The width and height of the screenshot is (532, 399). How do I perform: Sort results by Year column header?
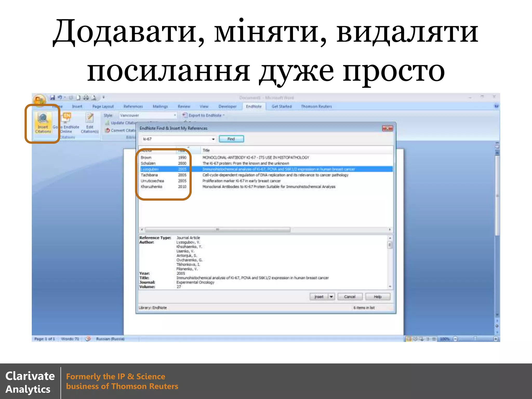[x=188, y=150]
